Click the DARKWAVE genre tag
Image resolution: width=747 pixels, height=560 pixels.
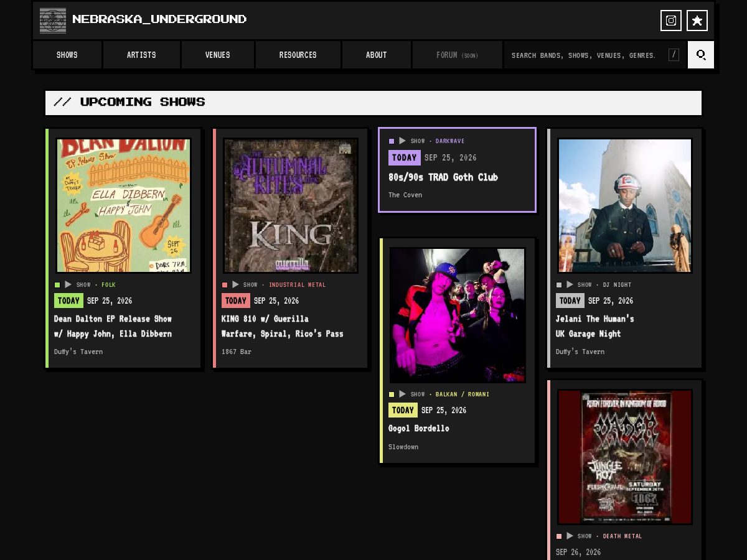pyautogui.click(x=450, y=141)
